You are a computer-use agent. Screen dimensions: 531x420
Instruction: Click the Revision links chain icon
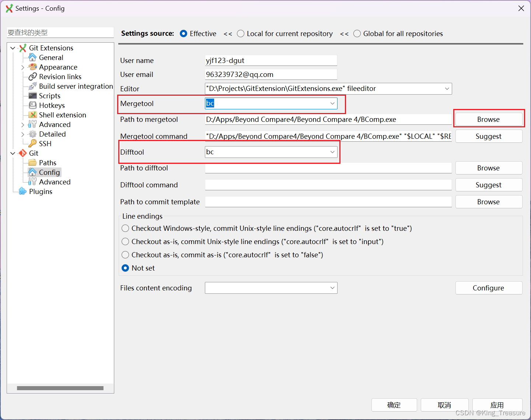pyautogui.click(x=32, y=77)
